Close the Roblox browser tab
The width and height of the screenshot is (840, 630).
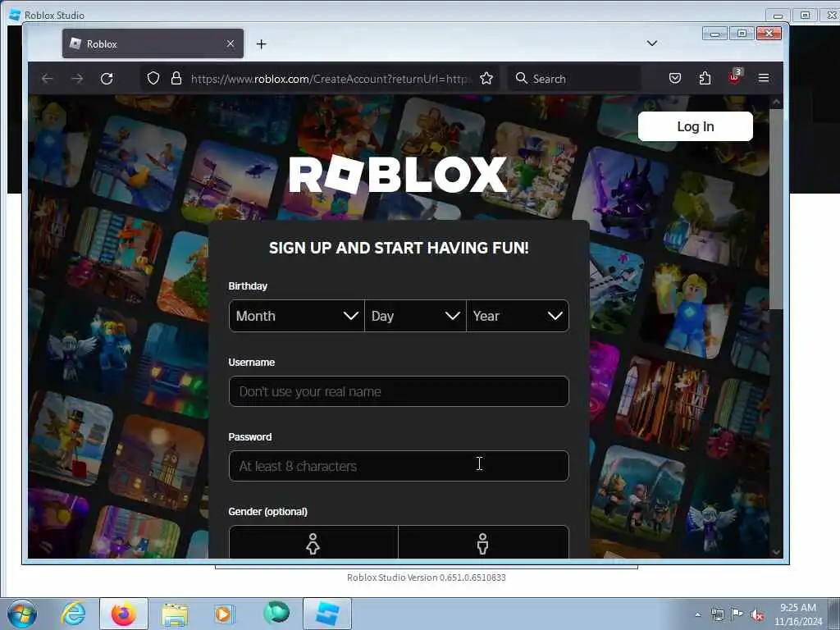click(231, 43)
